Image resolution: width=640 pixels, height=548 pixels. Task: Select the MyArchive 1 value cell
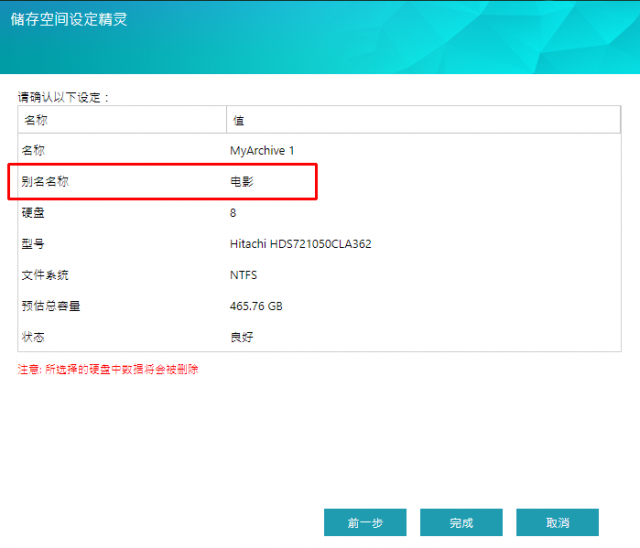tap(262, 151)
